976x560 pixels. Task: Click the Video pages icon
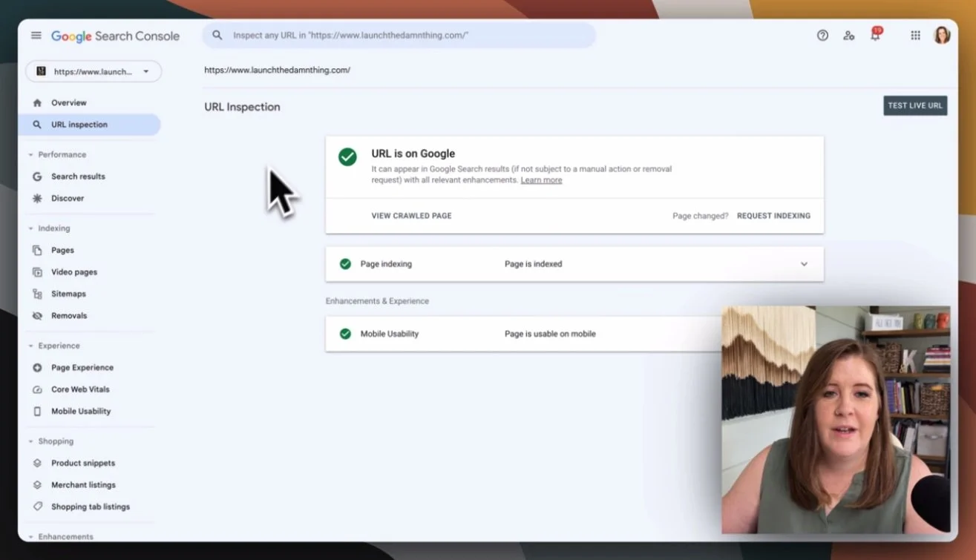[37, 272]
